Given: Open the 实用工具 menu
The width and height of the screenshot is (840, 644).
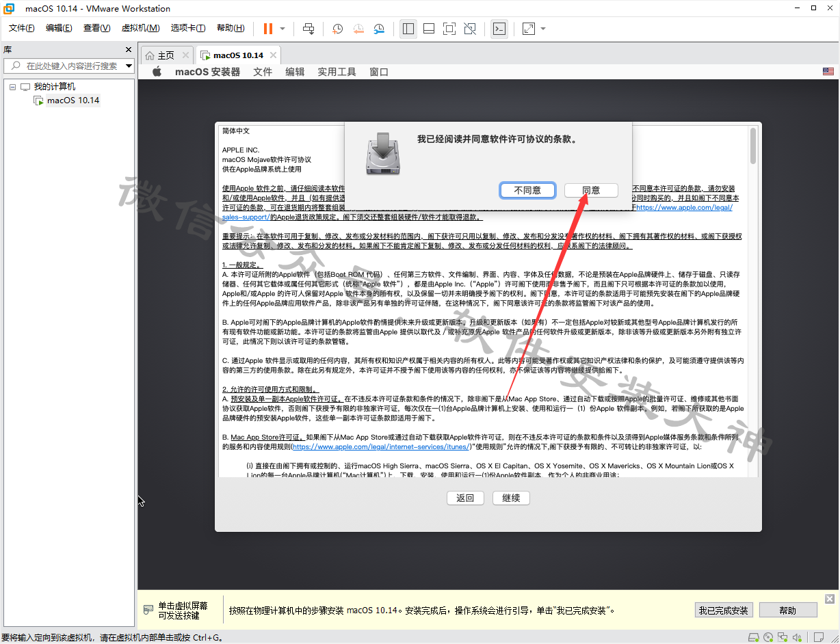Looking at the screenshot, I should tap(337, 72).
